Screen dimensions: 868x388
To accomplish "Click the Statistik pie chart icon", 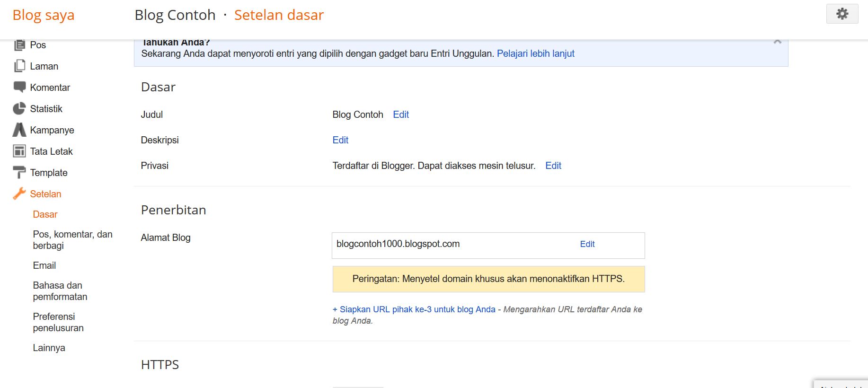I will pos(19,109).
